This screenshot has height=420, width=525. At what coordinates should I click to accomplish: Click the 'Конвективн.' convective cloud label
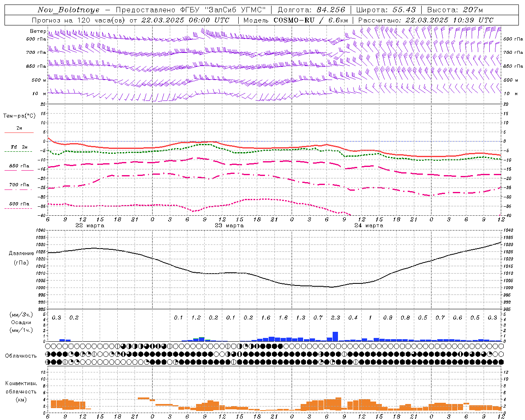click(21, 383)
